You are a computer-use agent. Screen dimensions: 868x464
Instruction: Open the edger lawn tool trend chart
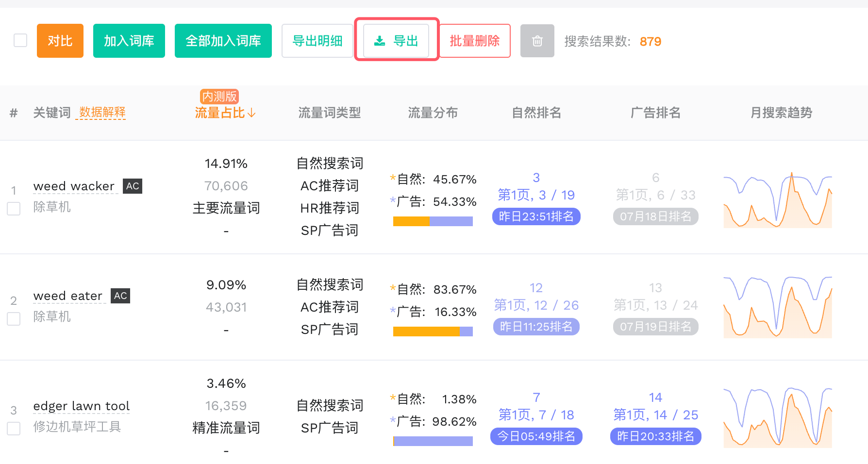click(x=778, y=417)
